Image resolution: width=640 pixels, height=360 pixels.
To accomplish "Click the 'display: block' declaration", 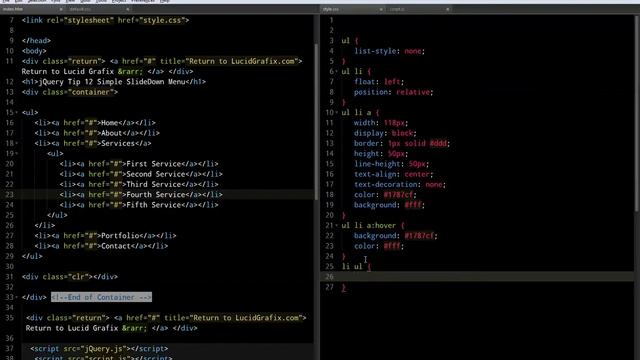I will tap(385, 133).
